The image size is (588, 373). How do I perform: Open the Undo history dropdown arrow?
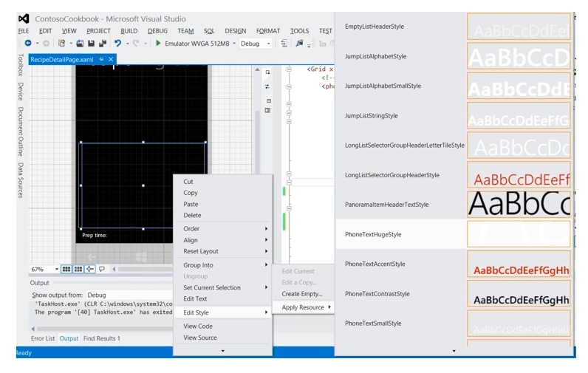(x=127, y=44)
